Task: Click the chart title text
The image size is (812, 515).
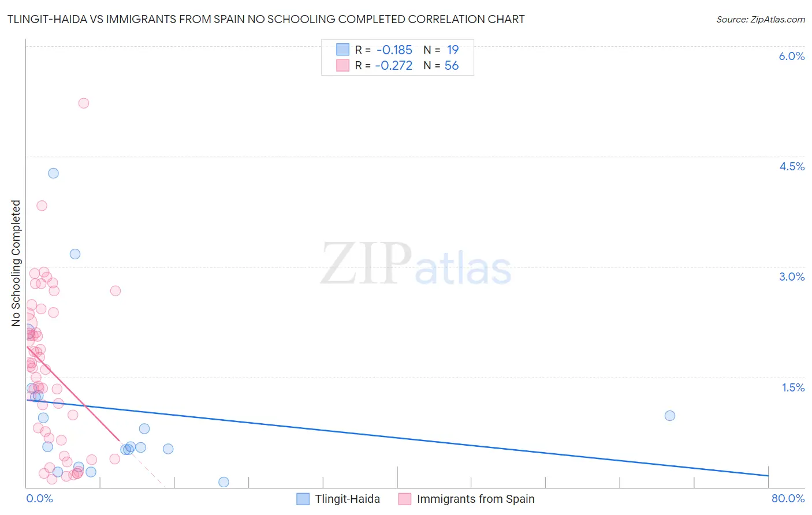Action: tap(266, 19)
